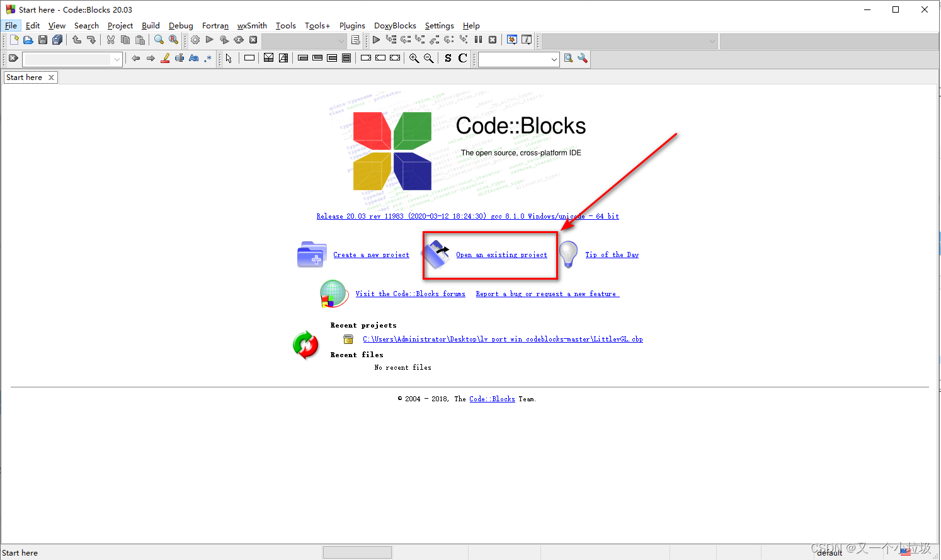Click the Stop debugger icon

click(x=493, y=40)
